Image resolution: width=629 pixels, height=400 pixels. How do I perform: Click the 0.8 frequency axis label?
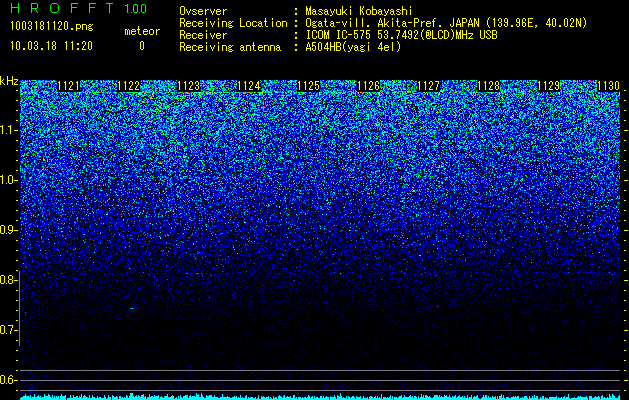click(x=8, y=280)
